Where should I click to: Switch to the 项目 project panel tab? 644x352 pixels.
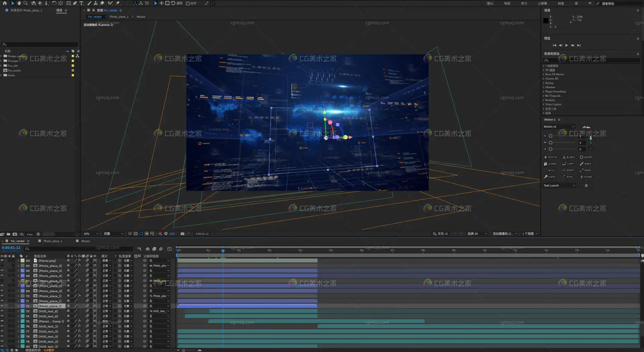tap(59, 10)
